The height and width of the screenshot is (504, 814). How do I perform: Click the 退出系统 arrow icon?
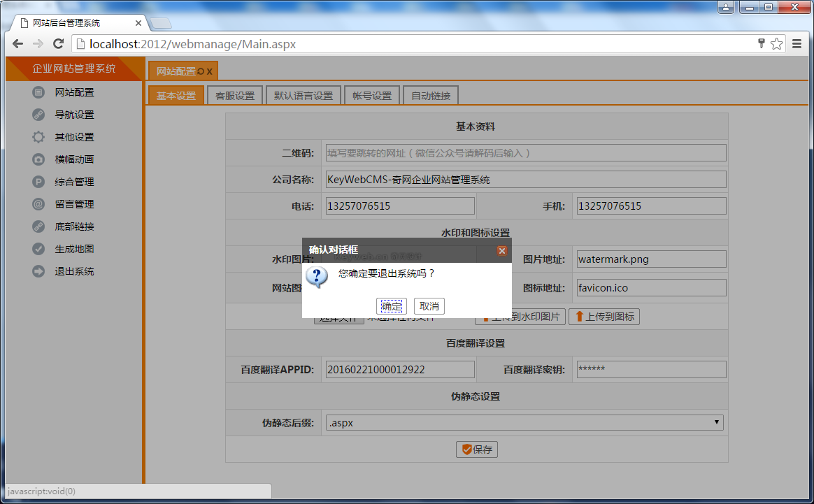coord(38,271)
